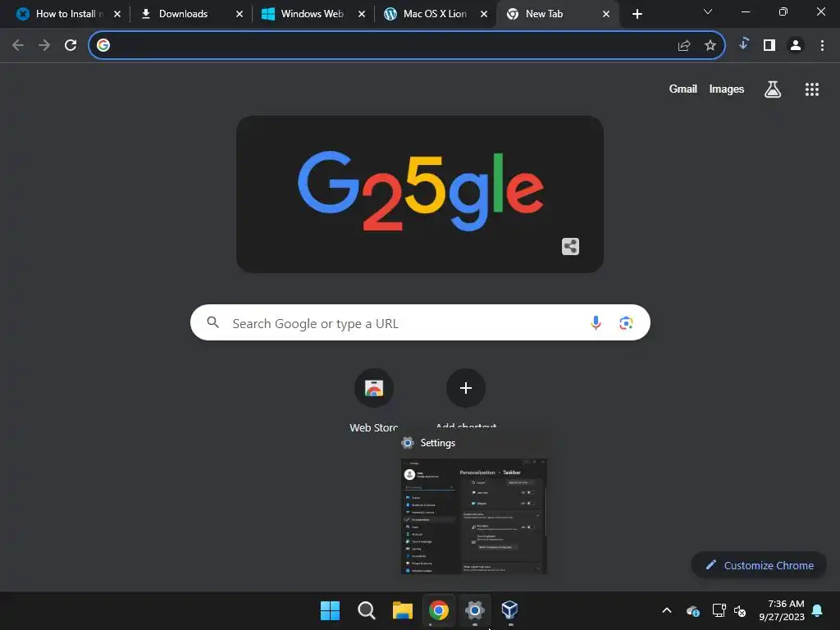
Task: Open VirtualBox from the taskbar
Action: [509, 610]
